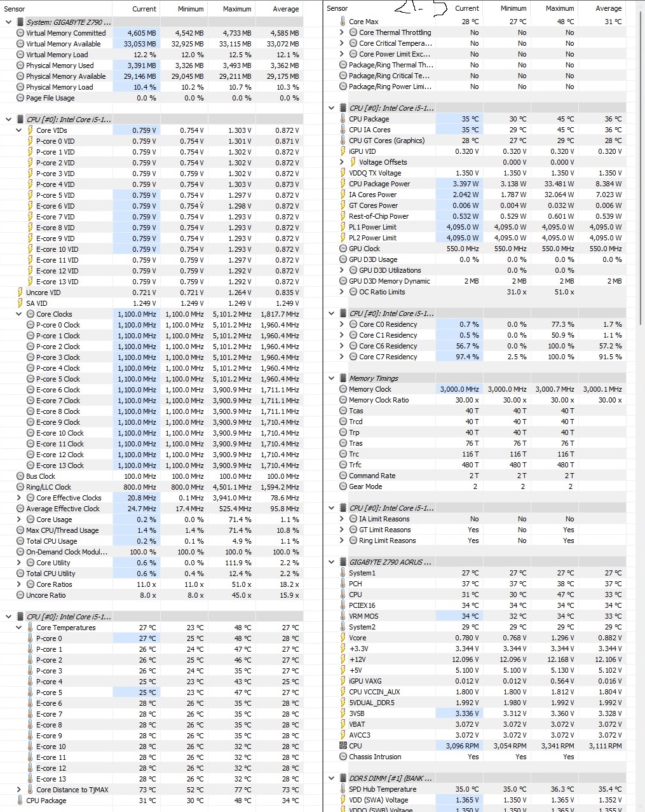Expand the IA Limit Reasons node

pos(341,519)
